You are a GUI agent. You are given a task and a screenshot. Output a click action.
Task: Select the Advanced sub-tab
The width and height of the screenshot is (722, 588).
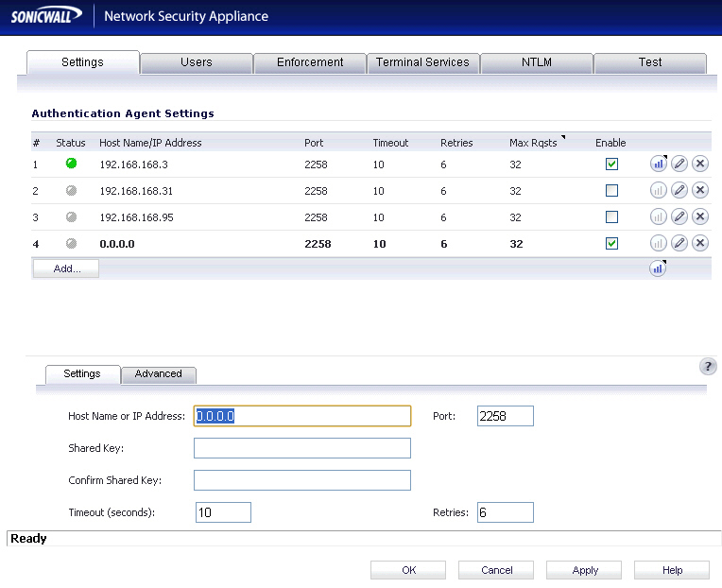[x=159, y=374]
